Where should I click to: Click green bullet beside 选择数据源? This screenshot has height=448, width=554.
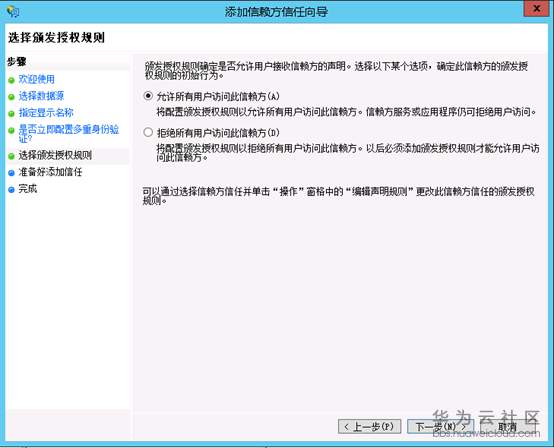click(11, 97)
